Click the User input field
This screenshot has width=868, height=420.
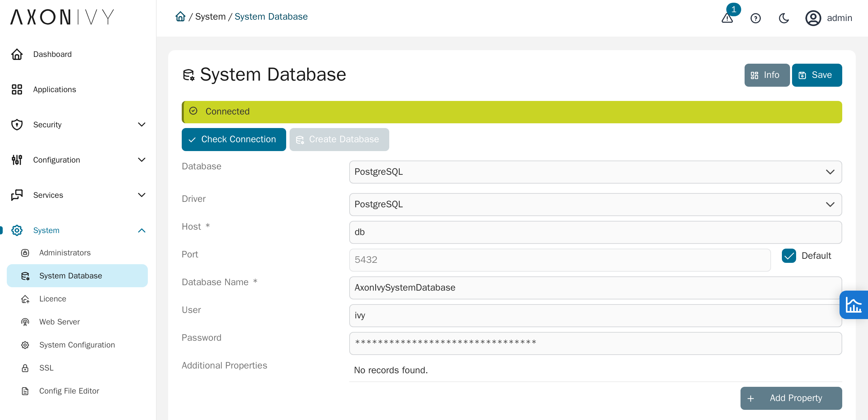point(595,316)
